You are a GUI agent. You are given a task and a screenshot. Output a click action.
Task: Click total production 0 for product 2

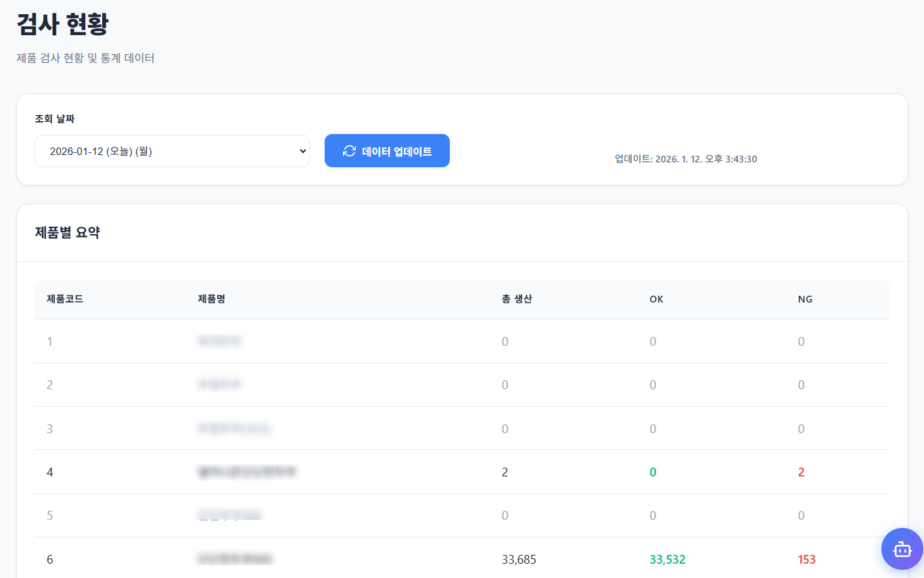[505, 385]
